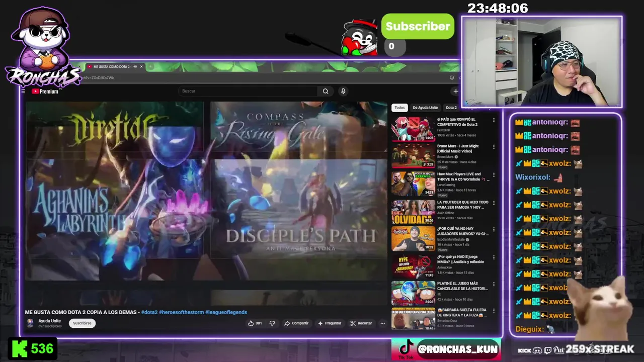The image size is (644, 362).
Task: Click the Compartir share button
Action: 296,323
